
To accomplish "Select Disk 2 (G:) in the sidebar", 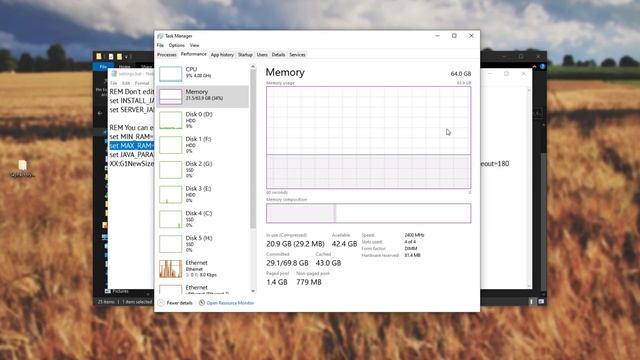I will (x=202, y=170).
